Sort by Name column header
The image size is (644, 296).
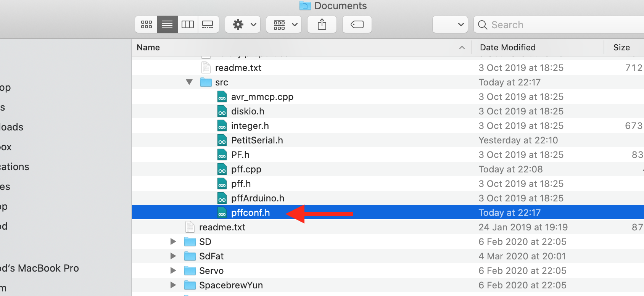coord(148,48)
